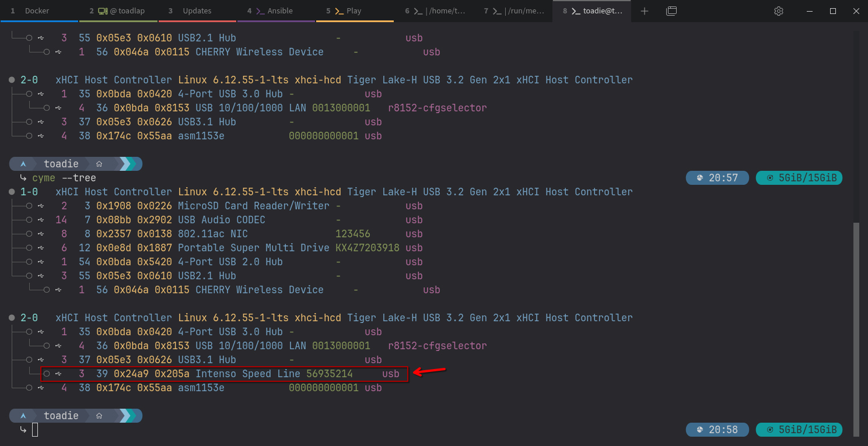
Task: Click the memory badge beside 20:57
Action: tap(799, 178)
